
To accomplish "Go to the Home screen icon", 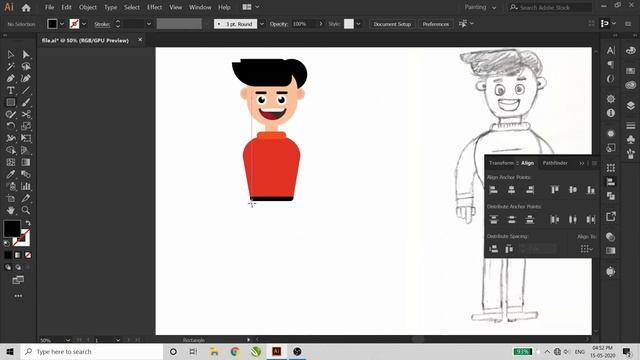I will [x=26, y=7].
